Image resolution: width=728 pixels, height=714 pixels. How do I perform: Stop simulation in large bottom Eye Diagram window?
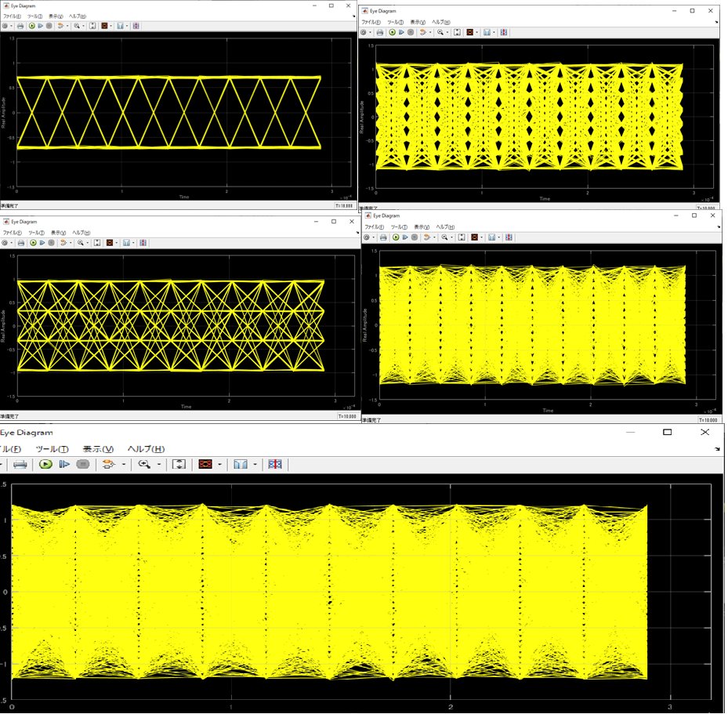(x=82, y=464)
